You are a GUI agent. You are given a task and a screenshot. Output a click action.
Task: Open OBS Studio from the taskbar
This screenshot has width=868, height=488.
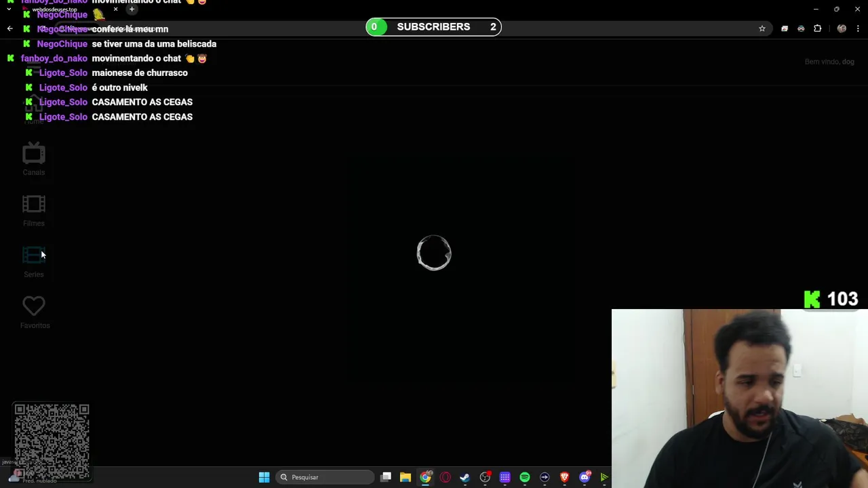tap(485, 477)
